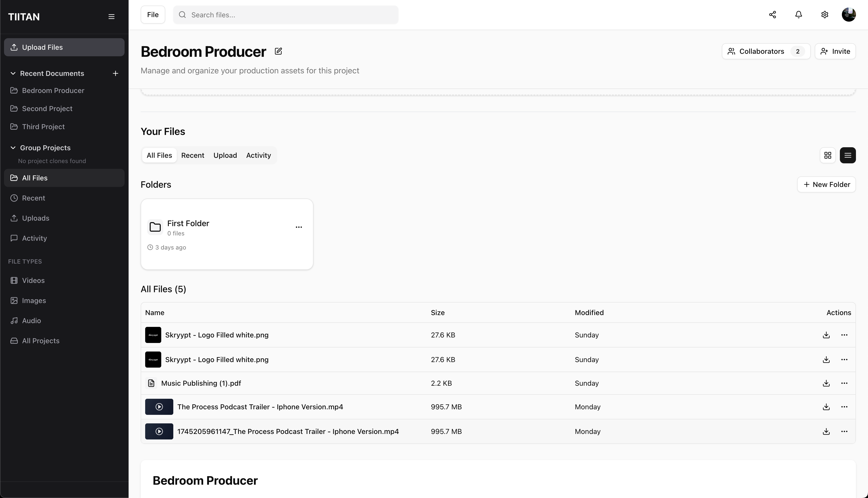Open user profile avatar
This screenshot has width=868, height=498.
[848, 15]
